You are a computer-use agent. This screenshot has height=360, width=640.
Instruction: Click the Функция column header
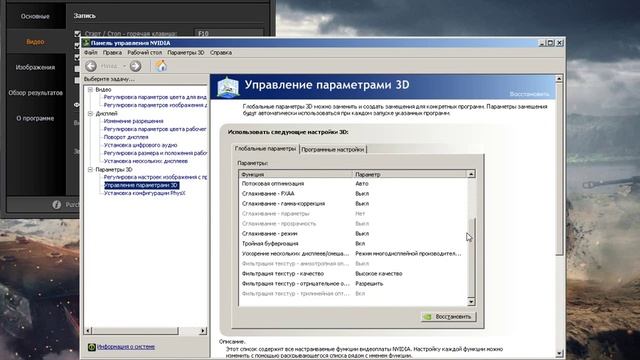point(296,174)
